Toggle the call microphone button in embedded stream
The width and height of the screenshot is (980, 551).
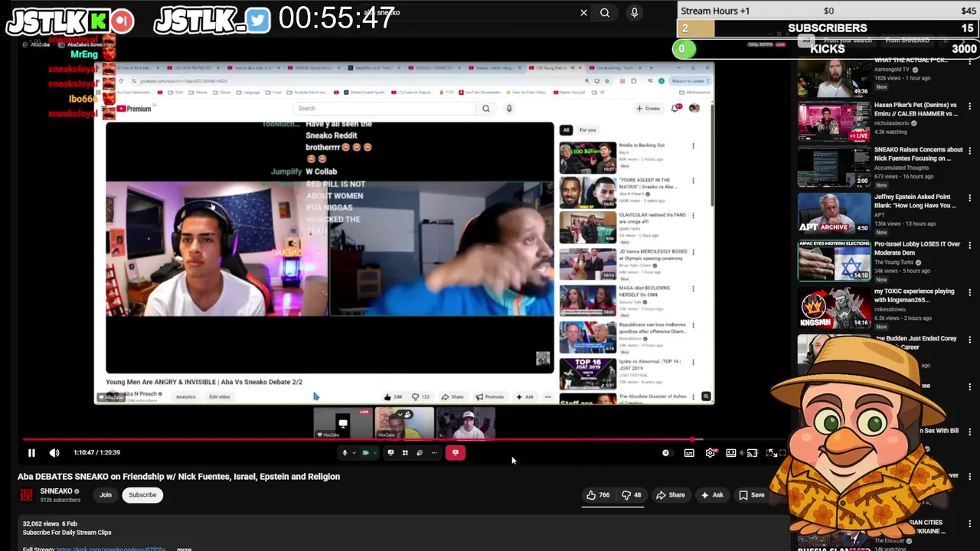click(x=345, y=453)
